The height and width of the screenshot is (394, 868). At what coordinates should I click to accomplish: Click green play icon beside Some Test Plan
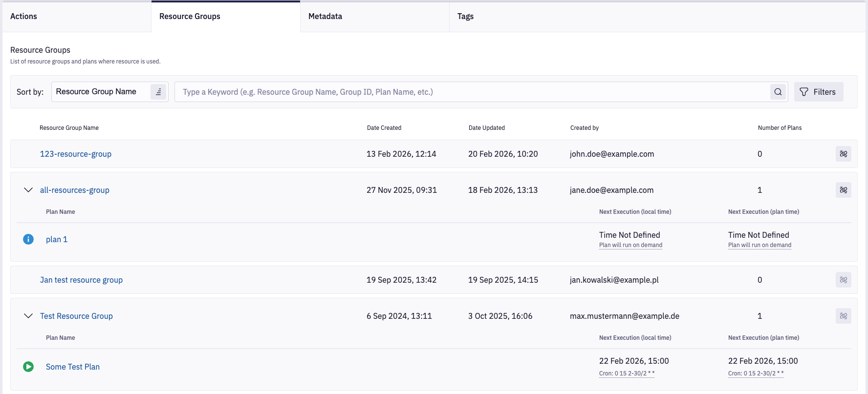point(28,367)
